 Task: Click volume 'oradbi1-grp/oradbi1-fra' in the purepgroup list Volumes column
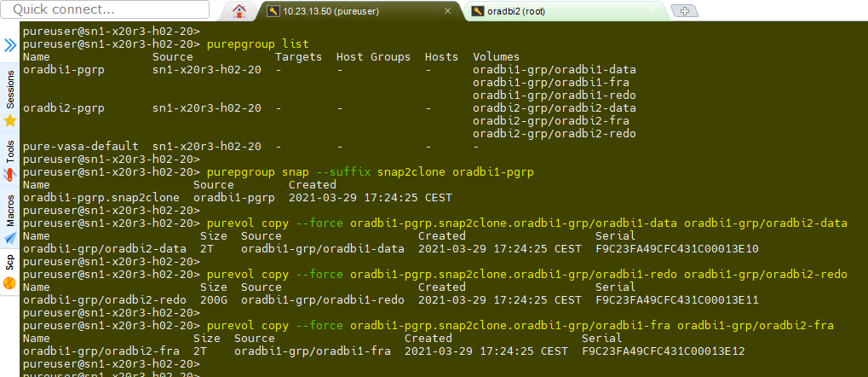tap(551, 82)
